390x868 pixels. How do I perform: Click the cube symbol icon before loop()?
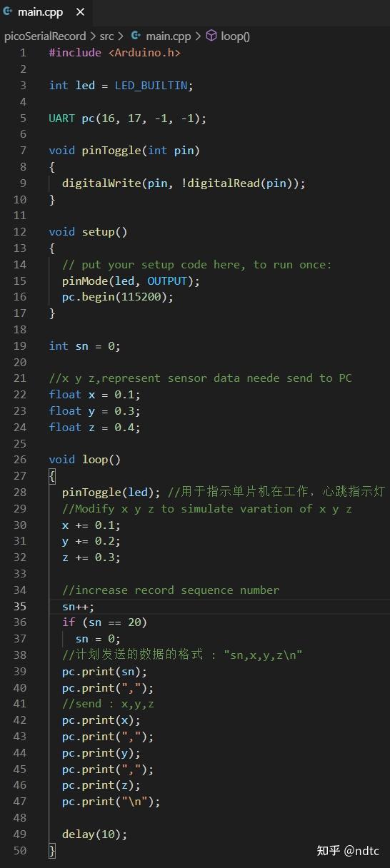tap(211, 36)
